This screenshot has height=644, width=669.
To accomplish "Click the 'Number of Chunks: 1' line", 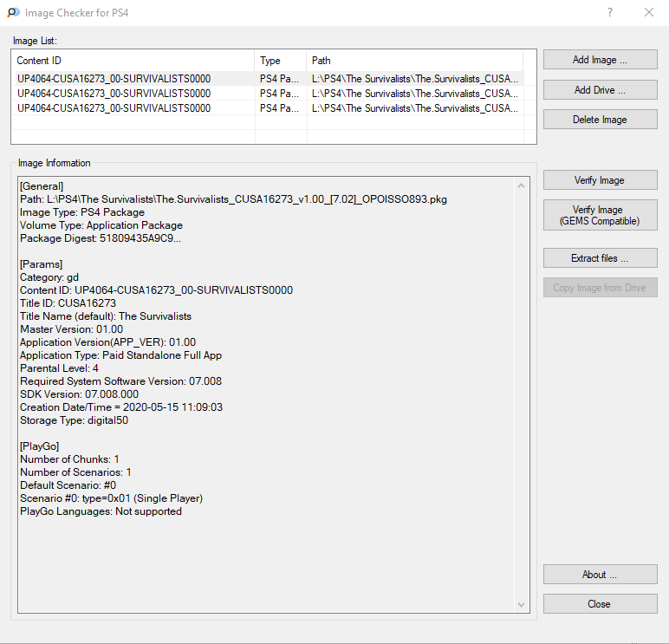I will (69, 459).
